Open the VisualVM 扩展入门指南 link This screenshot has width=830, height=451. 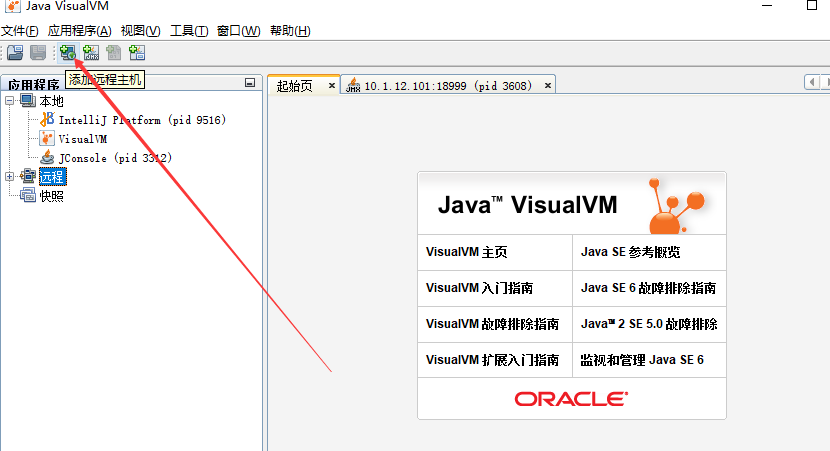pyautogui.click(x=492, y=360)
